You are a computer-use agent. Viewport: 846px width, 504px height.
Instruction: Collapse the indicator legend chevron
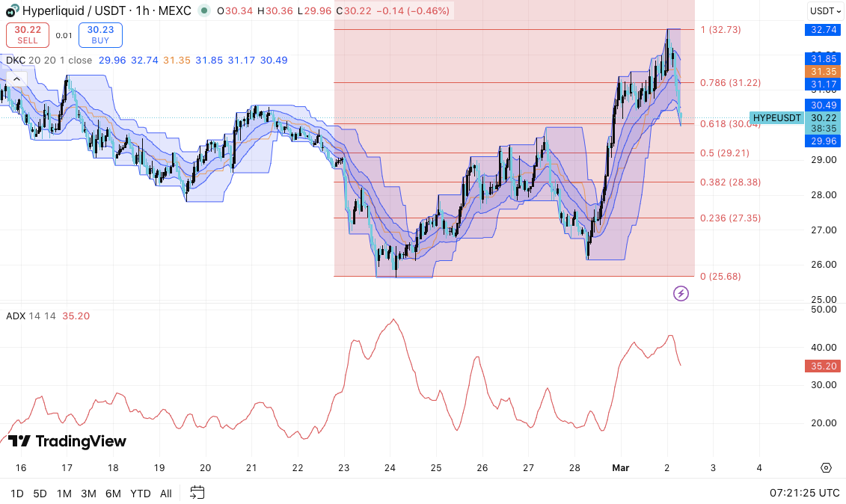pos(16,79)
